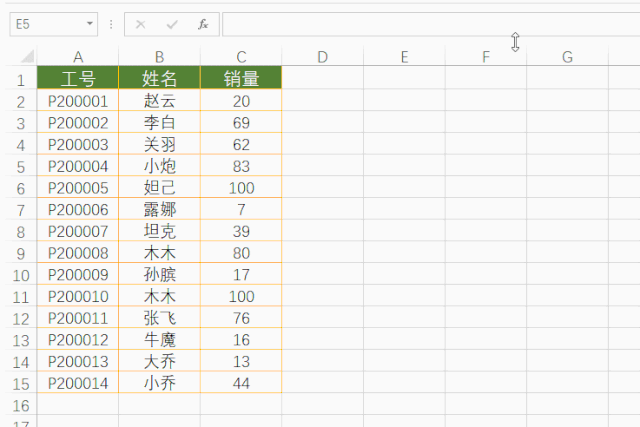The image size is (640, 427).
Task: Select cell with P200009
Action: pyautogui.click(x=78, y=274)
